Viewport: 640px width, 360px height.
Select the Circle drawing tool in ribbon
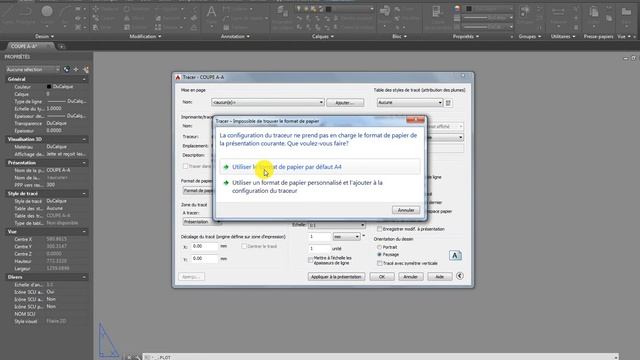coord(47,11)
